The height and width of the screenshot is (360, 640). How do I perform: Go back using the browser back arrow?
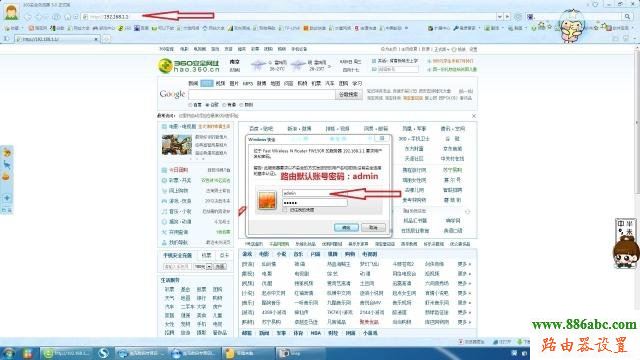tap(28, 17)
